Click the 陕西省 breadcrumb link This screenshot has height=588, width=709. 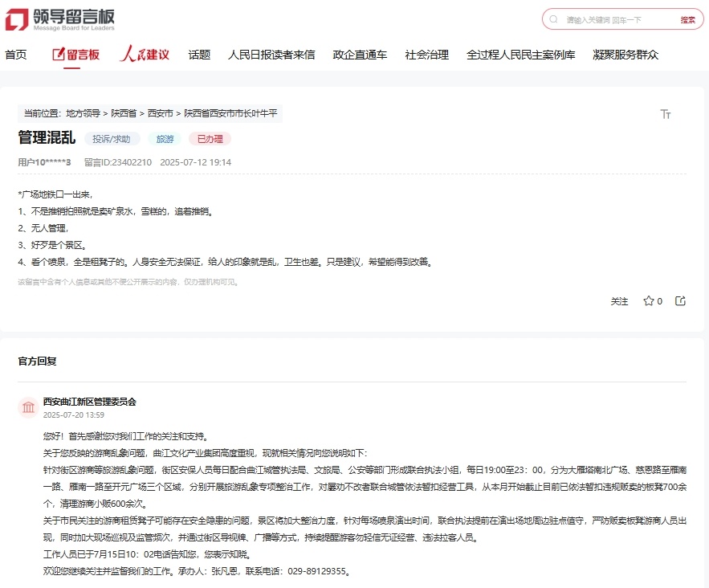point(124,113)
